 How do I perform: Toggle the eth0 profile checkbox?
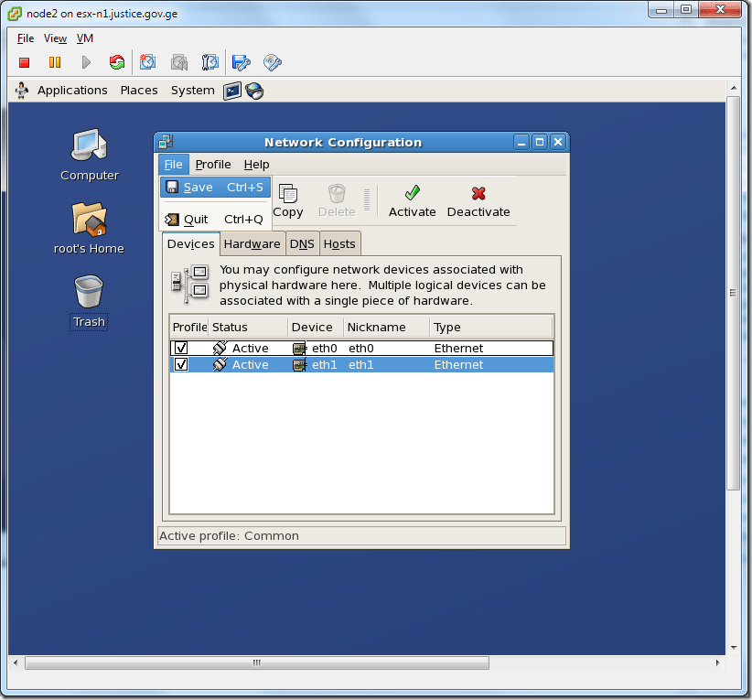point(180,347)
